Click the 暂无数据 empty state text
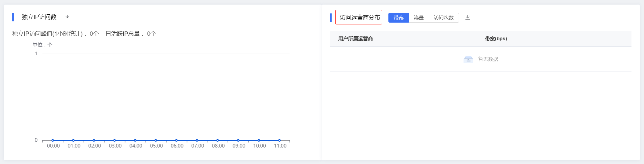The height and width of the screenshot is (164, 644). coord(488,59)
